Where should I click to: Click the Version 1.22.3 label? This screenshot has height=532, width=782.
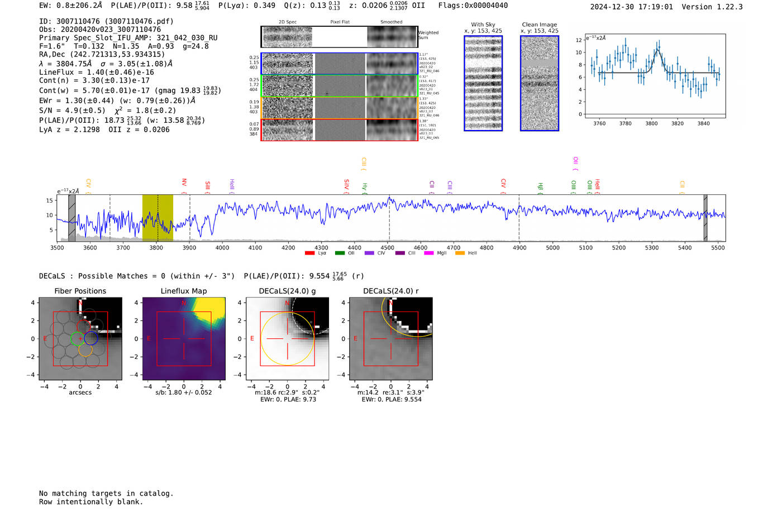[712, 7]
